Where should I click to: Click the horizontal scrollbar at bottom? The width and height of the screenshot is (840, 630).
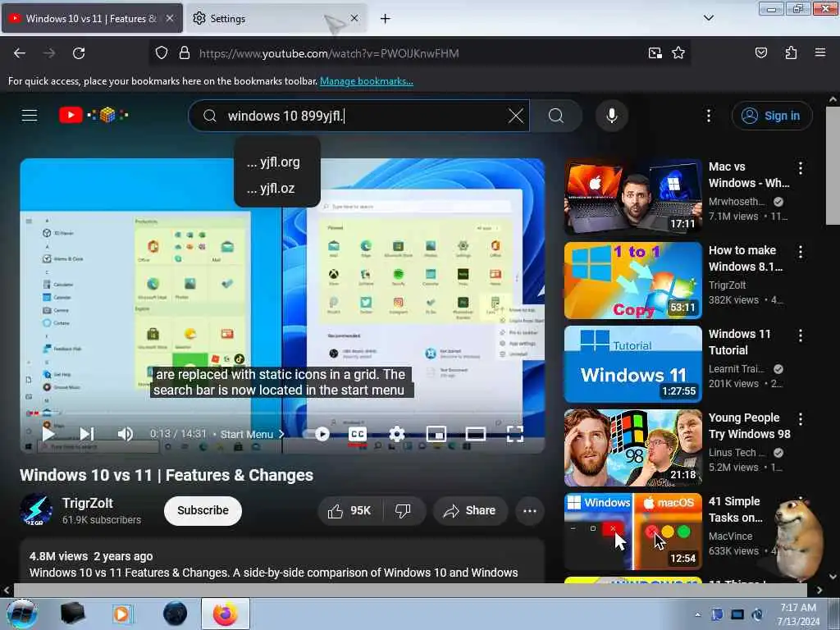(x=410, y=590)
